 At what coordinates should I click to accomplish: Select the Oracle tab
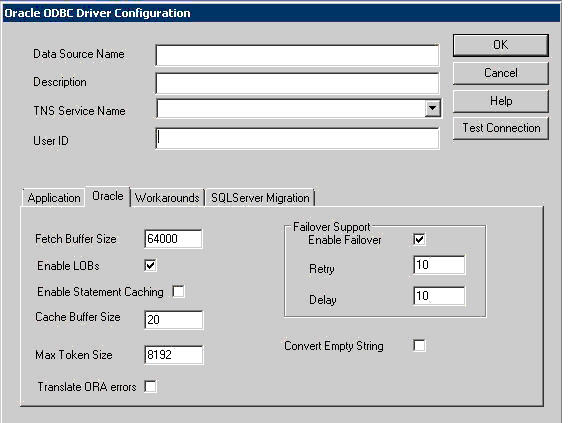[x=107, y=196]
